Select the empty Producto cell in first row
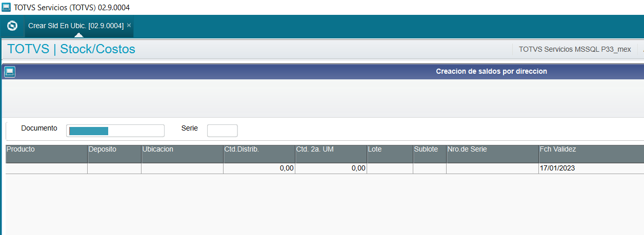This screenshot has height=235, width=644. pos(46,168)
